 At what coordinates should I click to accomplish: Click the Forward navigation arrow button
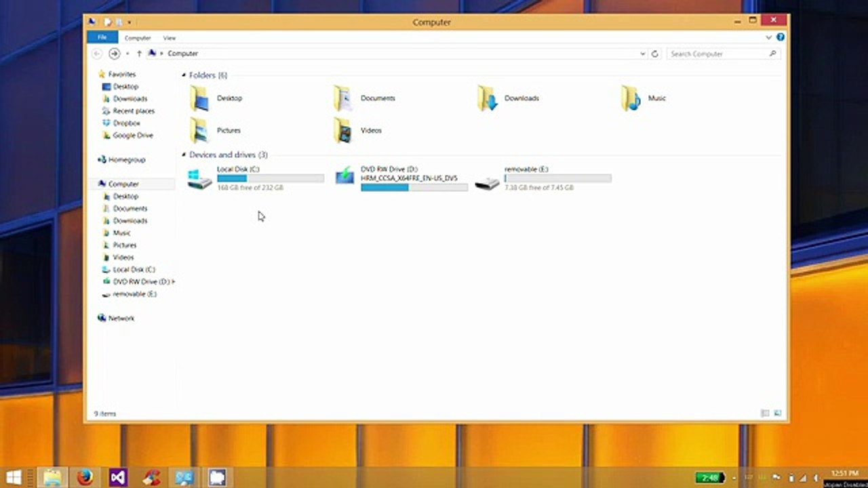click(114, 54)
